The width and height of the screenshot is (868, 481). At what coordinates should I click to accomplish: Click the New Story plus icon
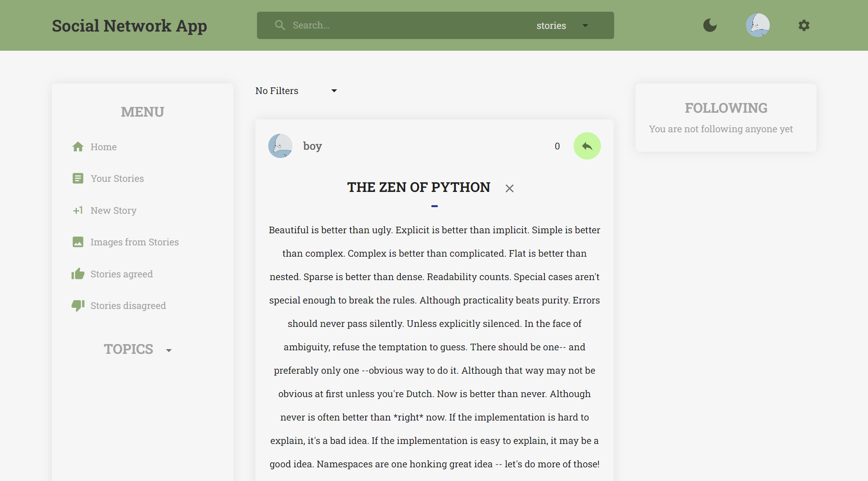pyautogui.click(x=78, y=210)
